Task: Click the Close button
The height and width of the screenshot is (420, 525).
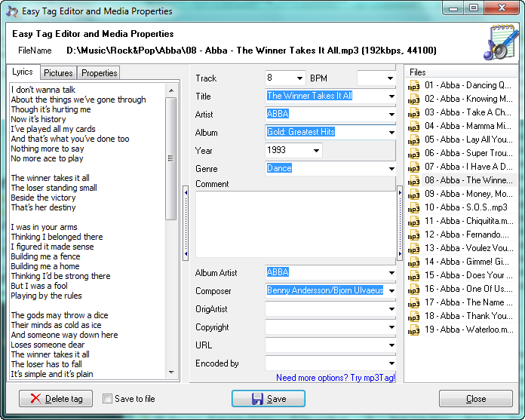Action: click(x=476, y=399)
